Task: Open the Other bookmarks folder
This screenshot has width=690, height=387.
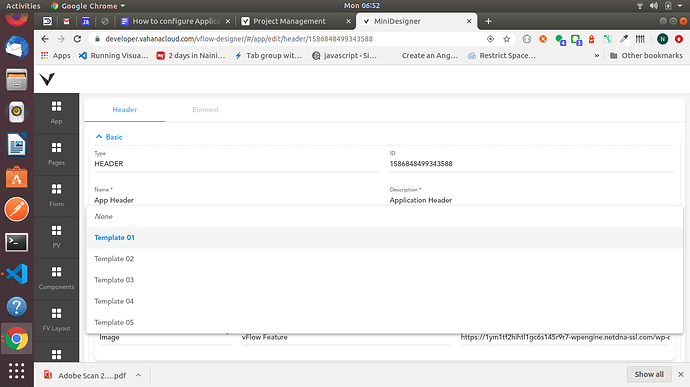Action: pos(646,55)
